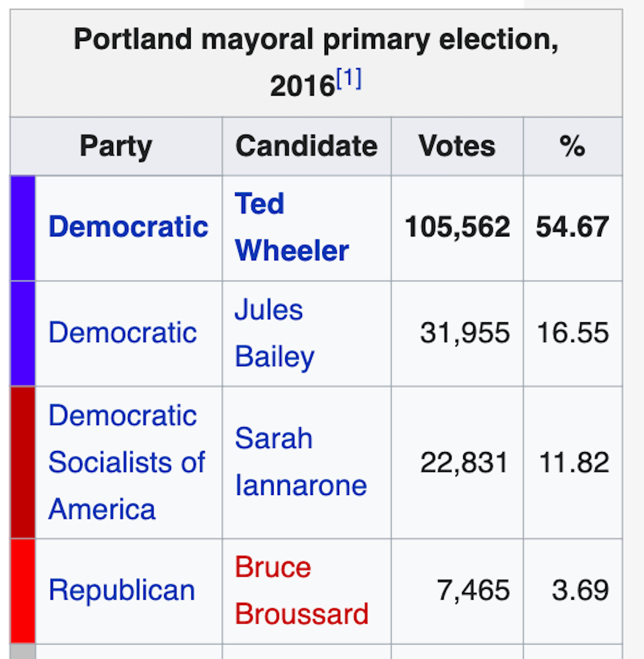Click blue color swatch beside Ted Wheeler's row
The width and height of the screenshot is (644, 659).
click(x=23, y=228)
